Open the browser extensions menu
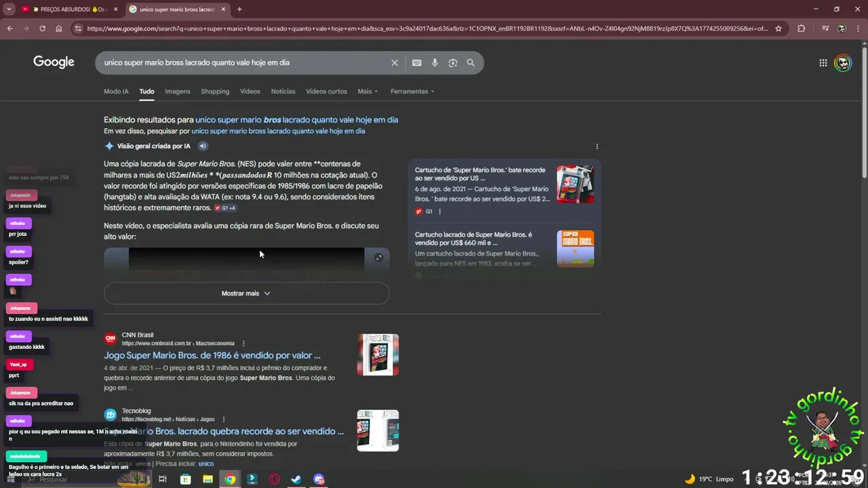Viewport: 868px width, 488px height. (x=802, y=28)
